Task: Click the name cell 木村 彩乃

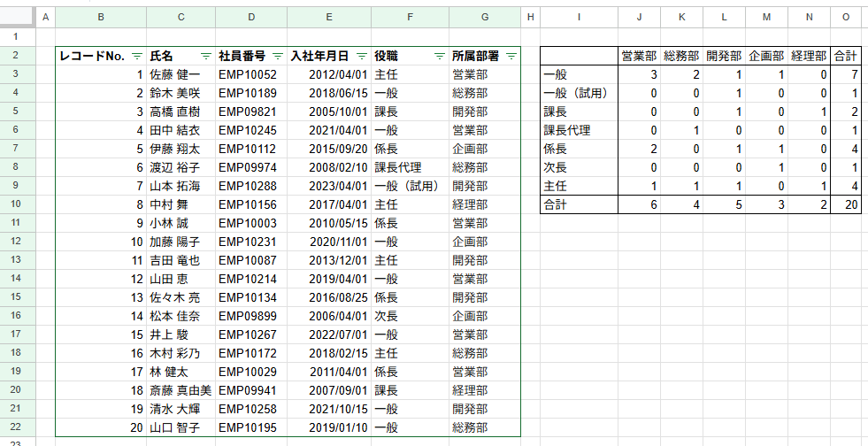Action: (x=181, y=353)
